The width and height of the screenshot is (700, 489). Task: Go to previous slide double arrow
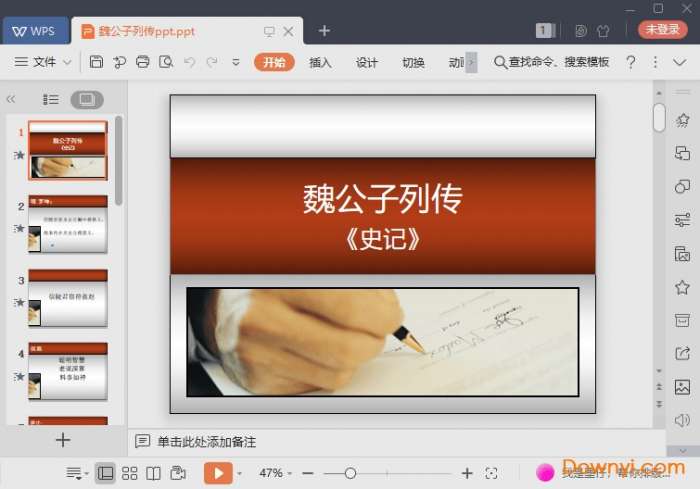tap(659, 387)
